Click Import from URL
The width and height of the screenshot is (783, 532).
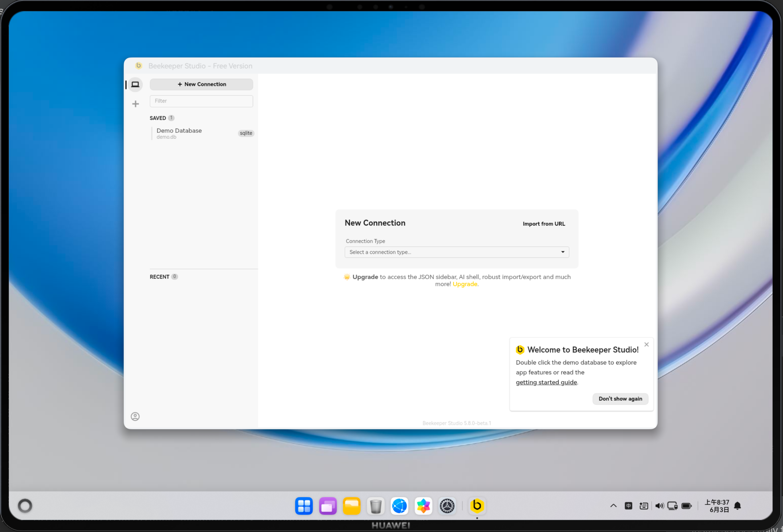544,224
